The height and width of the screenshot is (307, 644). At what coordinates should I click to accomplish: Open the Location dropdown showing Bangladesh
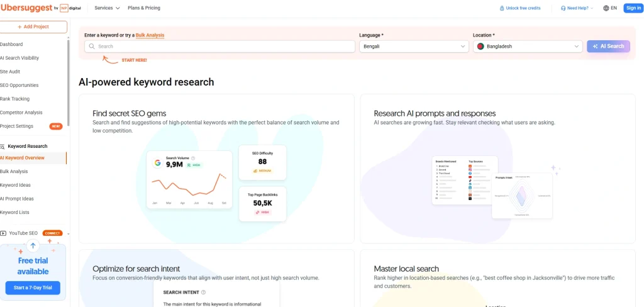coord(528,47)
